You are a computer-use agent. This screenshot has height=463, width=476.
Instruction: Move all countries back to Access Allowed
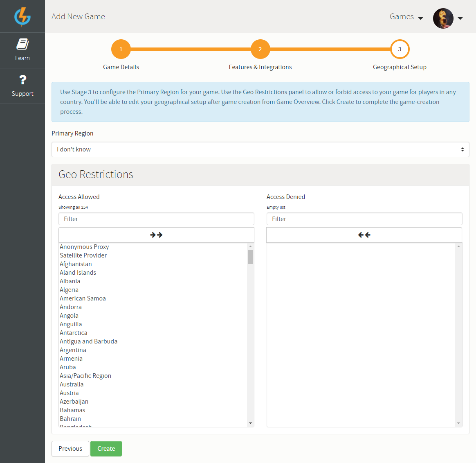(364, 235)
